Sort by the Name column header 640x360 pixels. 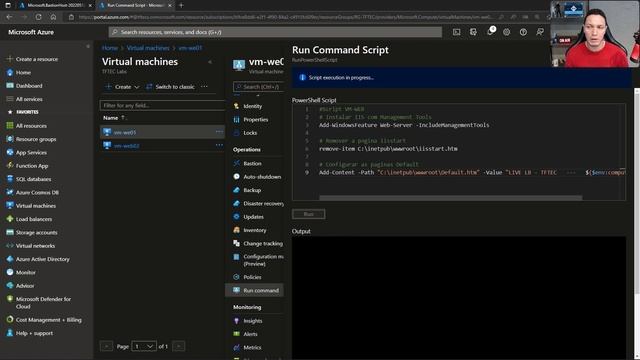(x=114, y=118)
